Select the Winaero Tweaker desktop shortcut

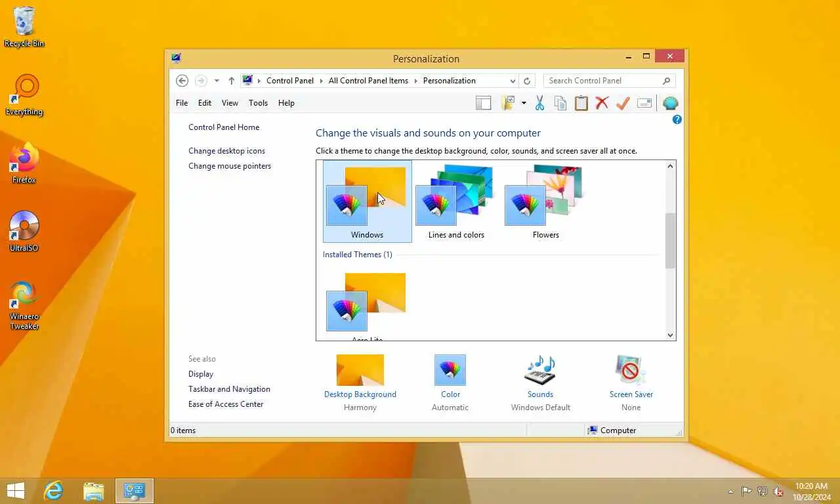[x=24, y=305]
